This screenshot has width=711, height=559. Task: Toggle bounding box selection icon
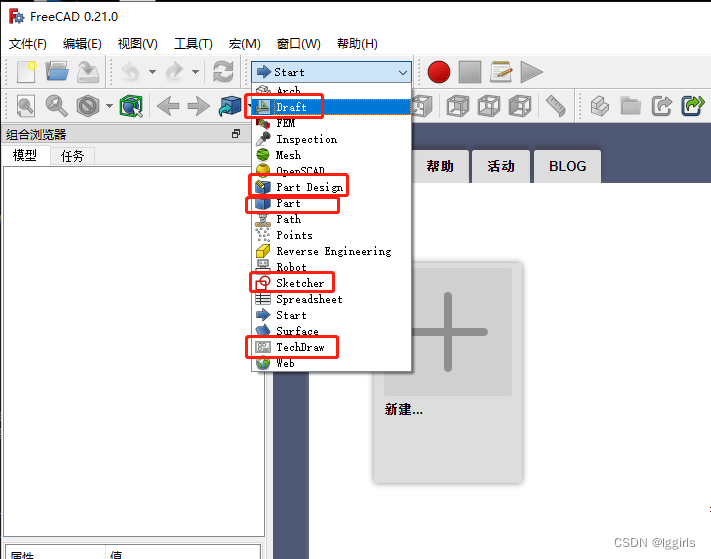coord(131,106)
